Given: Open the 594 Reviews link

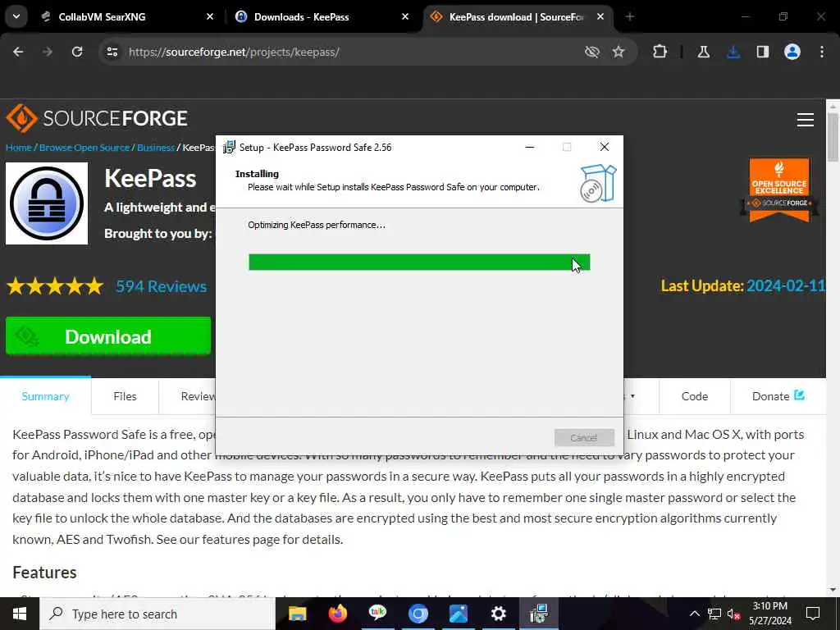Looking at the screenshot, I should pyautogui.click(x=162, y=286).
